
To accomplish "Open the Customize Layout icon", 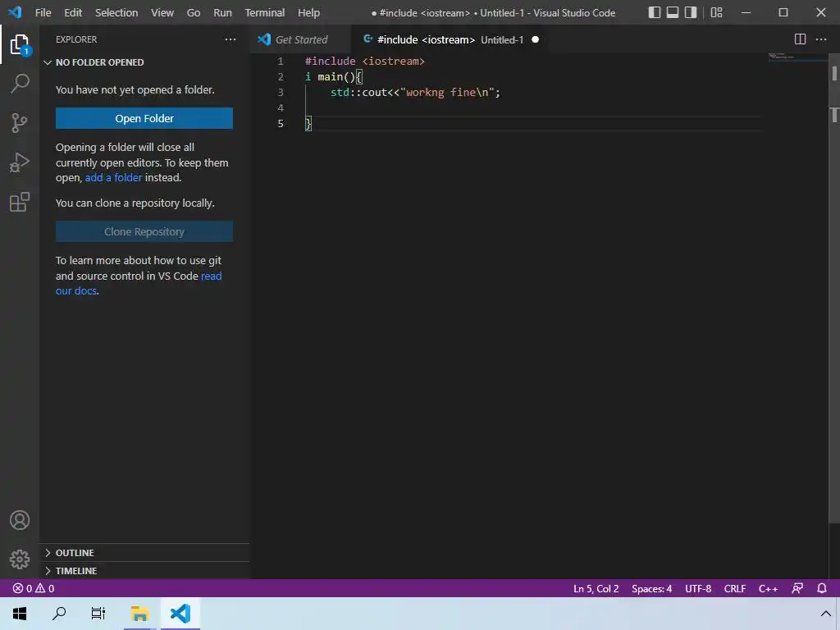I will [x=716, y=12].
